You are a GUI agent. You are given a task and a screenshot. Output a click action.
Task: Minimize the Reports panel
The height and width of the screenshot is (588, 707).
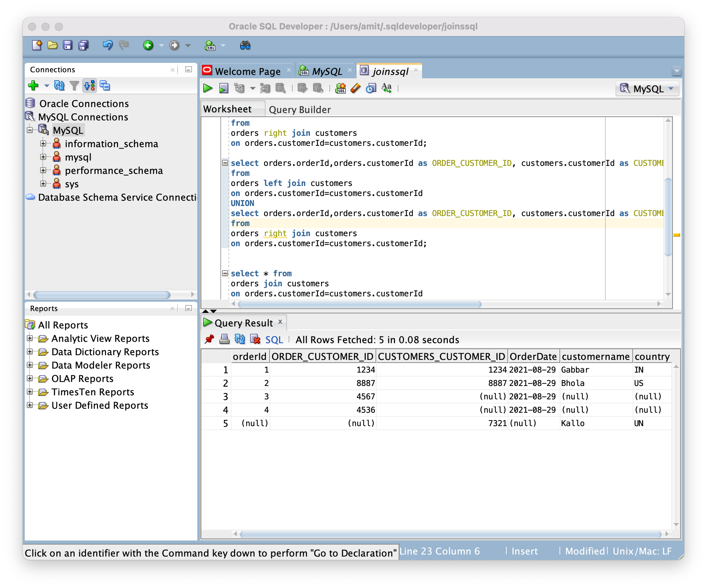[189, 308]
